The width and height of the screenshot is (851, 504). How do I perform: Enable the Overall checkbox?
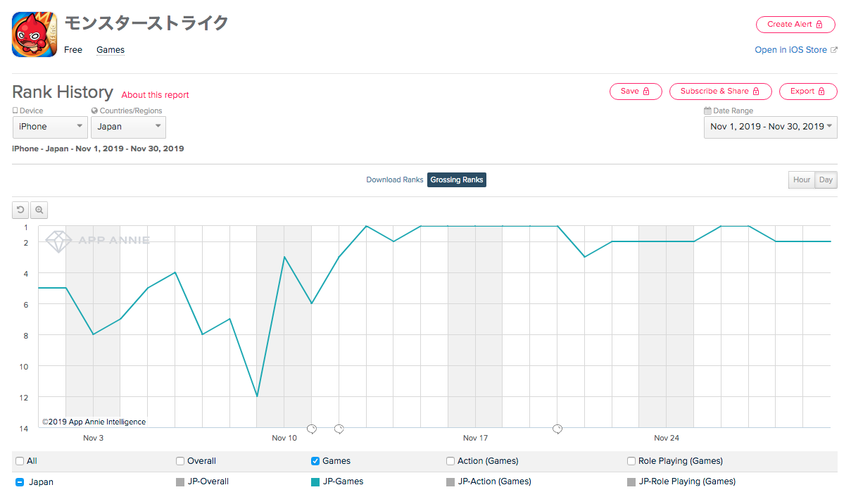coord(180,461)
